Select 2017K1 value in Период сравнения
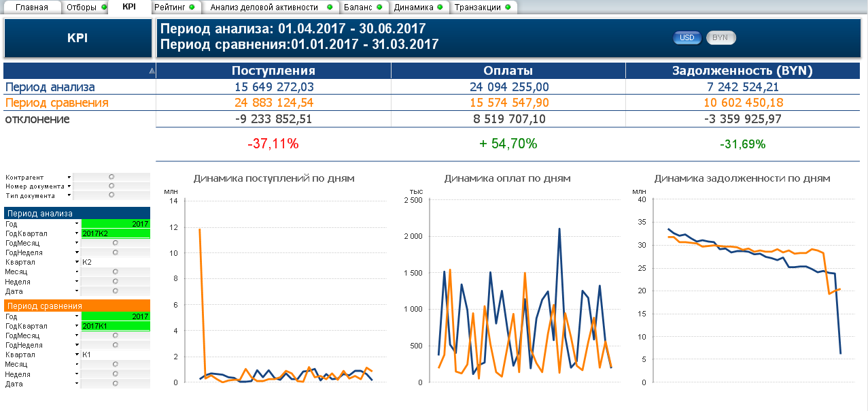Viewport: 868px width, 411px height. click(115, 326)
